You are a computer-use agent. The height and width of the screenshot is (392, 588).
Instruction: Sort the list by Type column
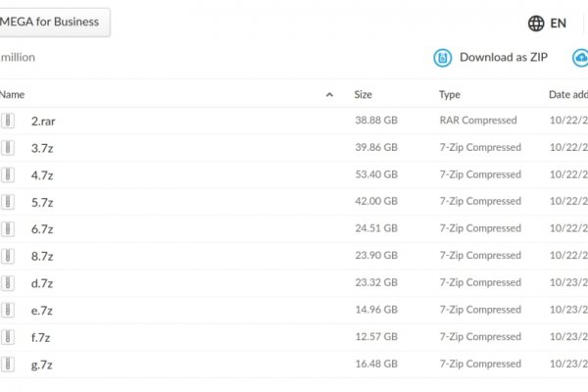point(449,95)
